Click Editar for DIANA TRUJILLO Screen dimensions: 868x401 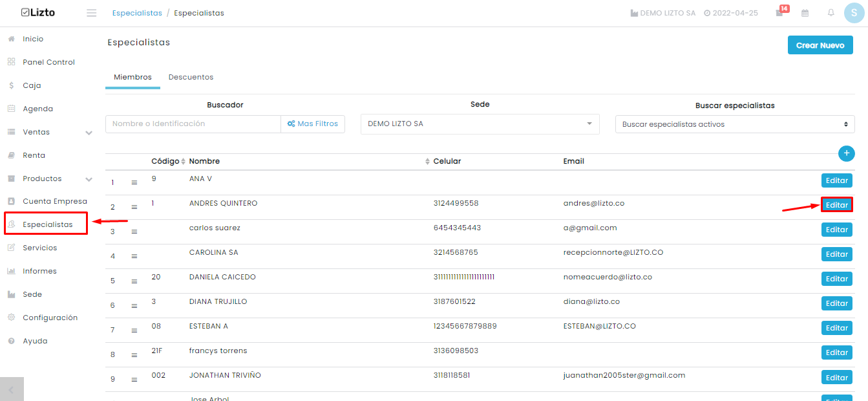click(837, 303)
